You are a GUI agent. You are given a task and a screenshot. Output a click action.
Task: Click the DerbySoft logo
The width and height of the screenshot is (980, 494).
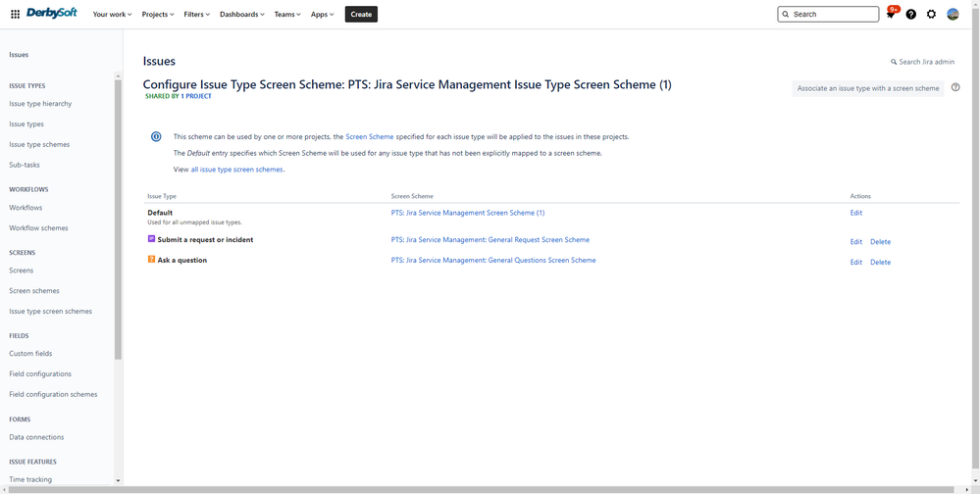click(x=51, y=13)
